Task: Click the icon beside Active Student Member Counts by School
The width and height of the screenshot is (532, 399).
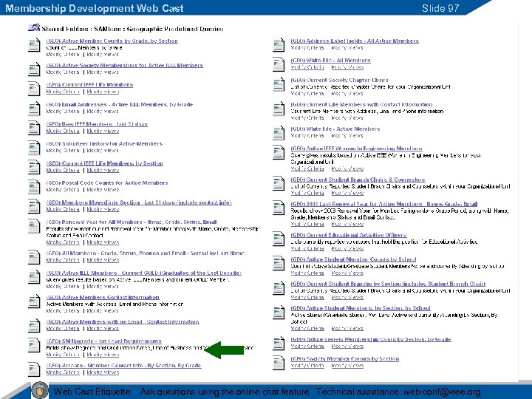Action: (x=279, y=263)
